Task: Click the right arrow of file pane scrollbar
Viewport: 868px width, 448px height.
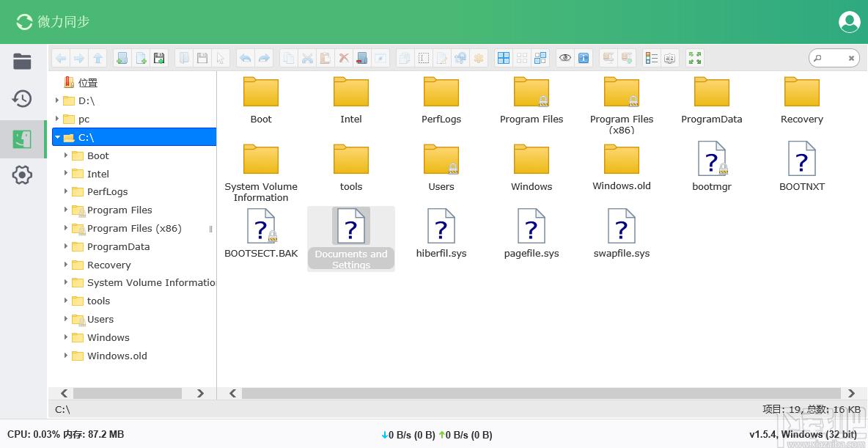Action: tap(851, 393)
